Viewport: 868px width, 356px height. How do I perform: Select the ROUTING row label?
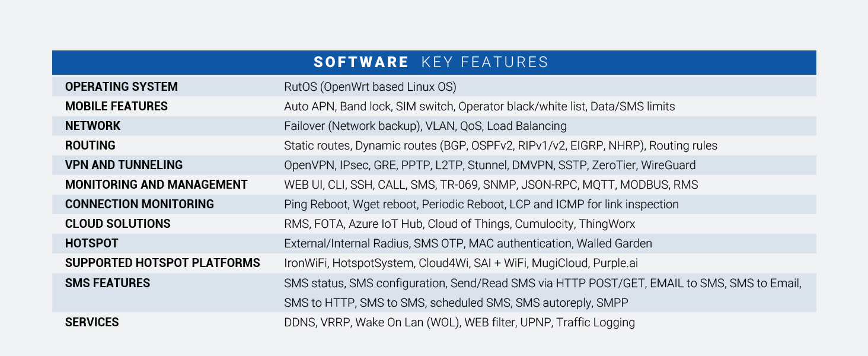(90, 145)
